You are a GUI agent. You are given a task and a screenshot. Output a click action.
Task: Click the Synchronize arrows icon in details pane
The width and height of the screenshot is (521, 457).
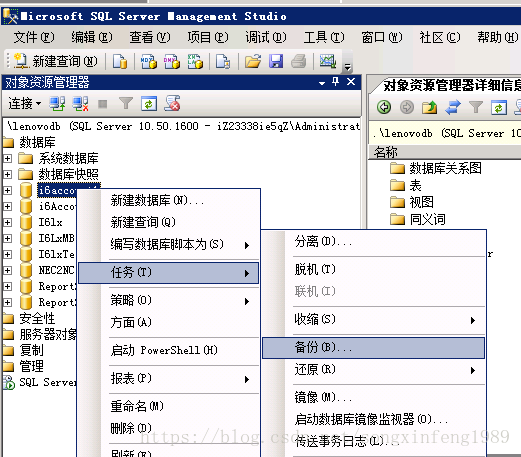tap(453, 107)
